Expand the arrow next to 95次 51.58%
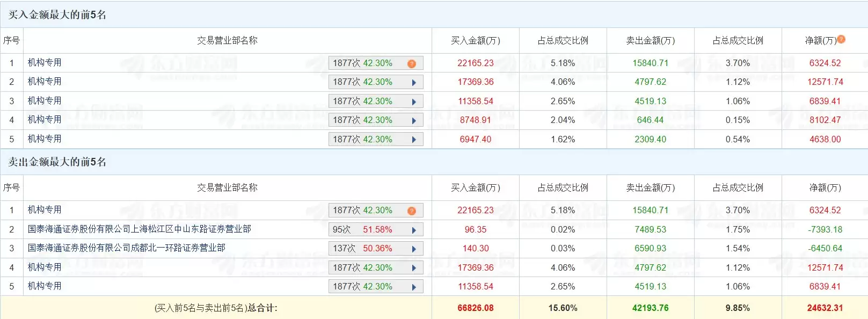The height and width of the screenshot is (319, 868). coord(414,230)
